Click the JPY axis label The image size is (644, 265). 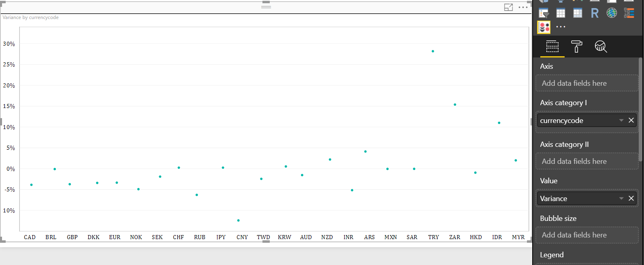pos(221,237)
